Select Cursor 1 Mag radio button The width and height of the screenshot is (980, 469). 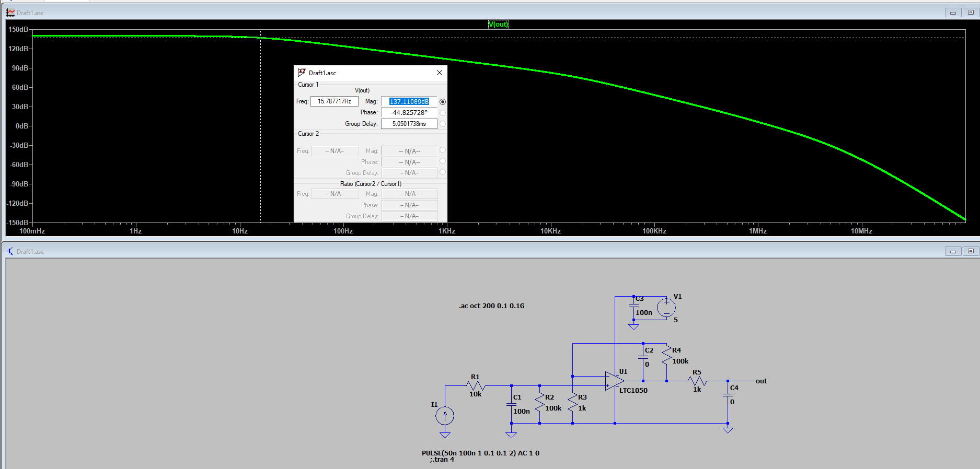[x=443, y=102]
